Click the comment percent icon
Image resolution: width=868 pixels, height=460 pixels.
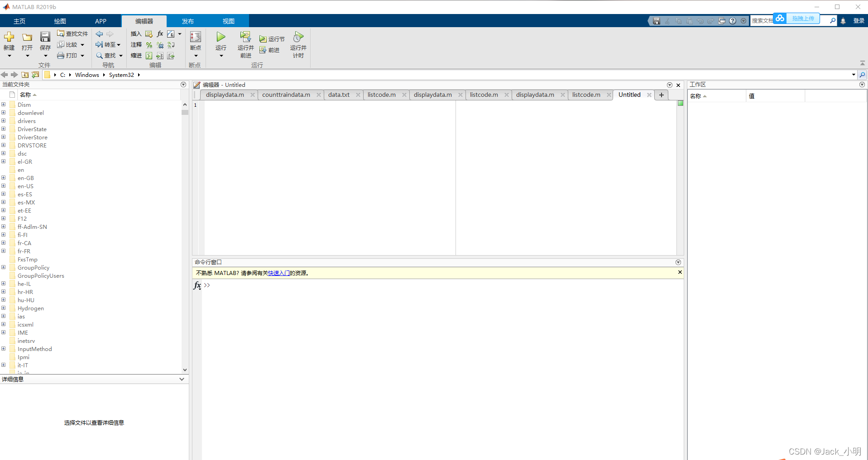tap(149, 45)
